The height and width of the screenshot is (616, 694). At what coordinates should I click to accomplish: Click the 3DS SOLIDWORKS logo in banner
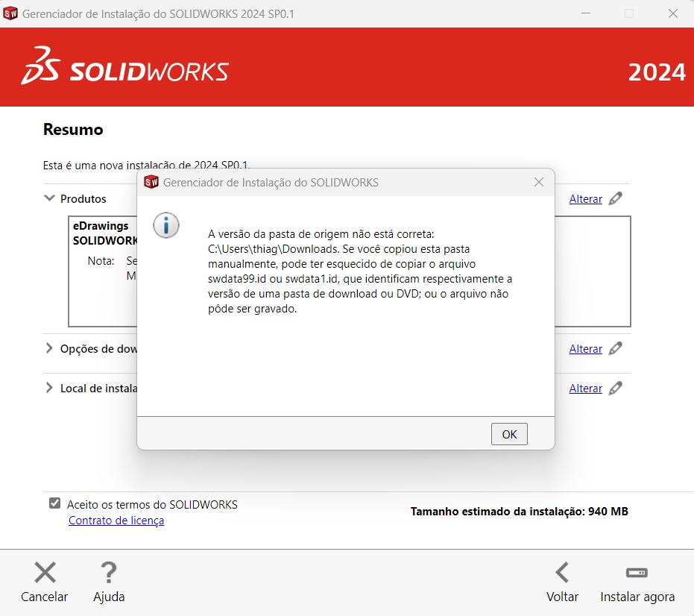tap(124, 66)
